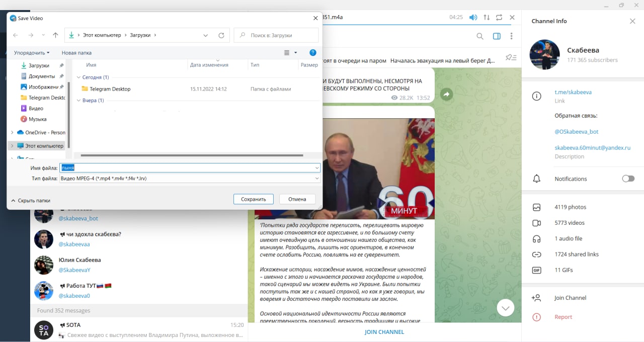Click Join Channel in the info panel

click(x=571, y=298)
